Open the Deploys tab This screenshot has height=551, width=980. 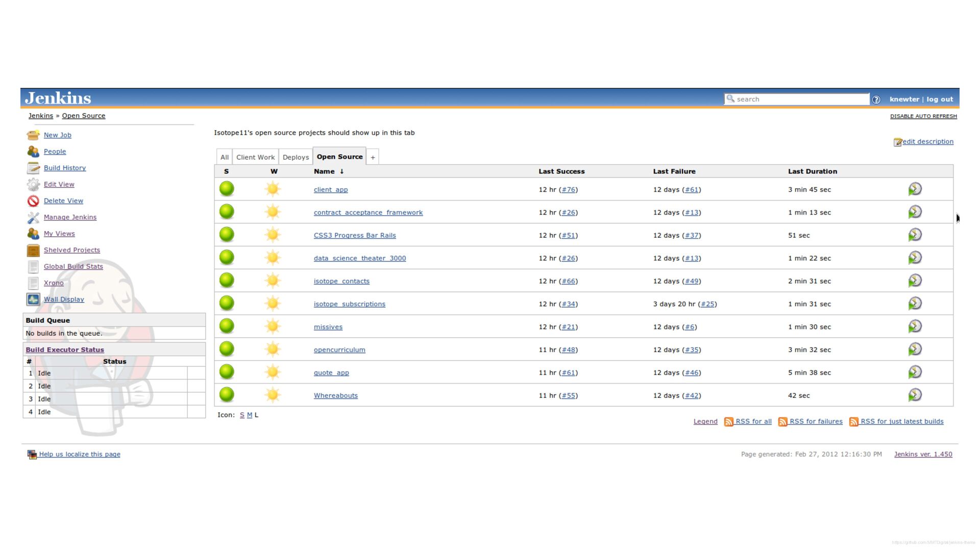click(x=296, y=158)
